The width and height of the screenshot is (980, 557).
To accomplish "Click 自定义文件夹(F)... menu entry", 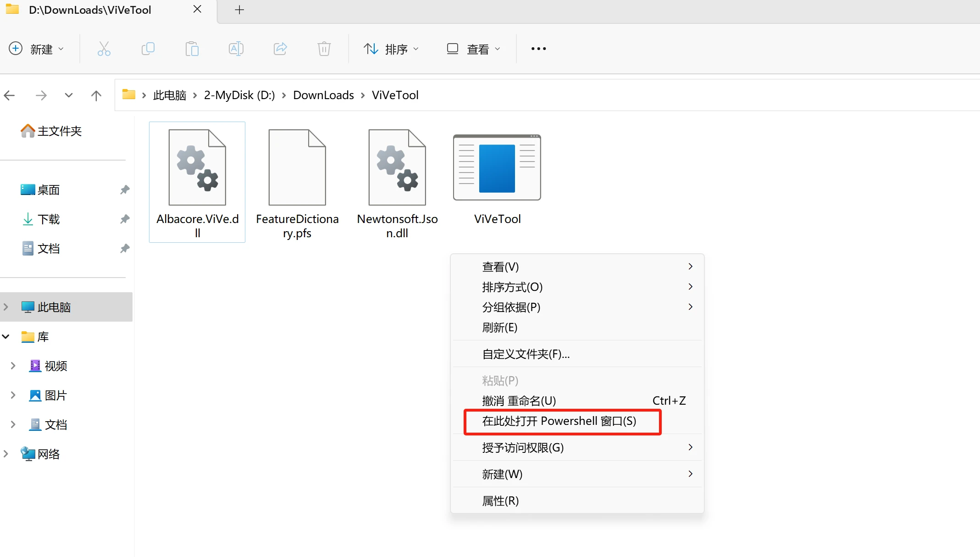I will click(x=577, y=354).
